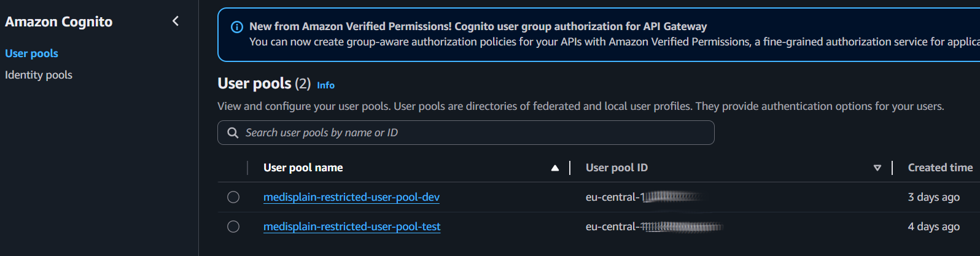
Task: Click the User pool name column header label
Action: (x=303, y=168)
